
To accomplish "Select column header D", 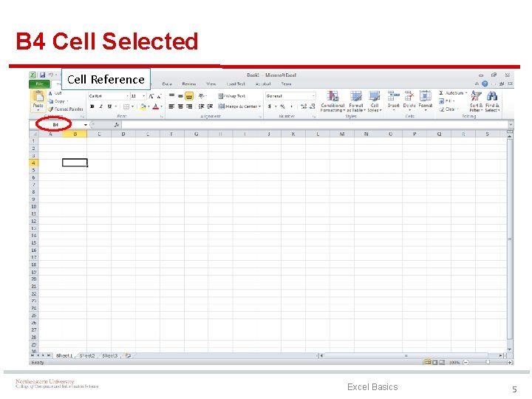I will click(123, 134).
